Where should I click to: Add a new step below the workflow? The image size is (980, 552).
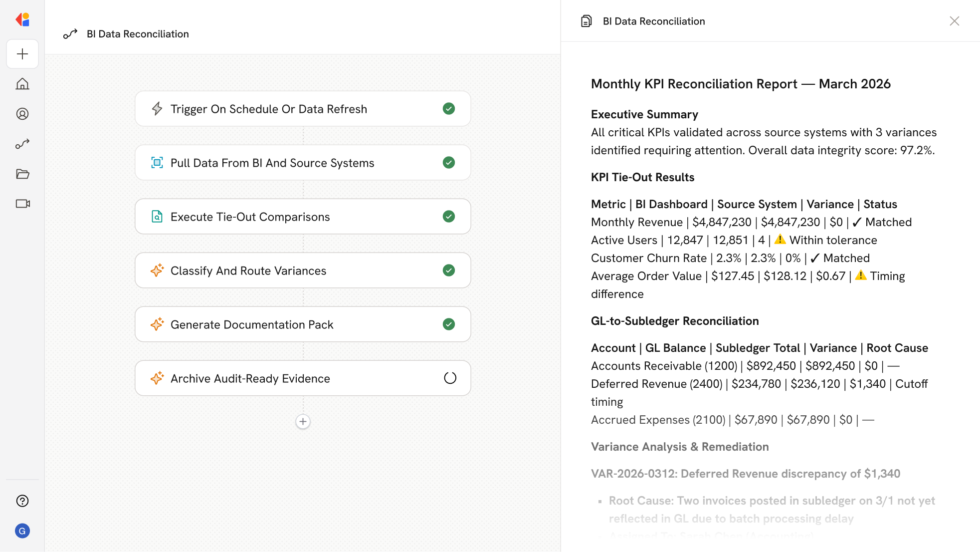click(x=303, y=422)
